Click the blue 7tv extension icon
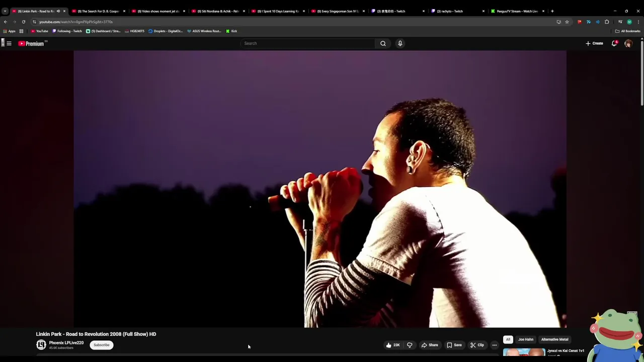Screen dimensions: 644x362 click(x=589, y=22)
